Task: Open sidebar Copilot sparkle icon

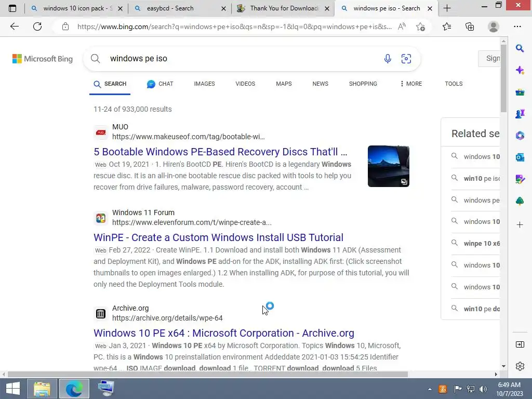Action: 520,70
